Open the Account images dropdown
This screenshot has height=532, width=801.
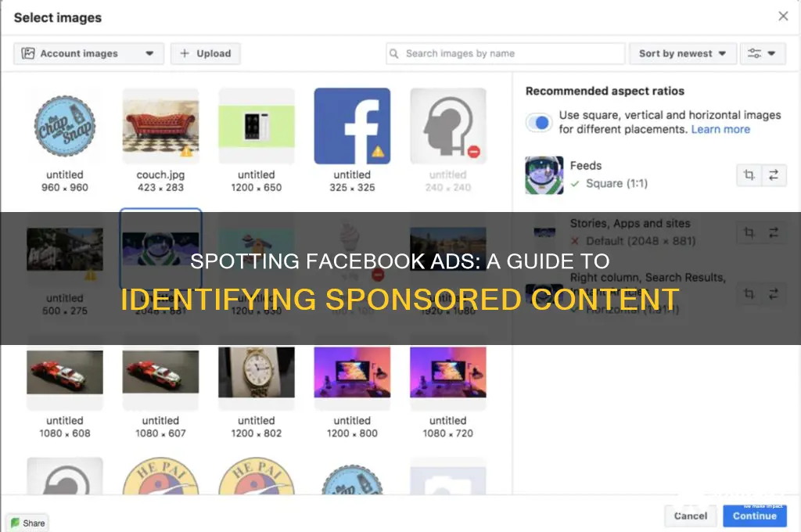(88, 54)
